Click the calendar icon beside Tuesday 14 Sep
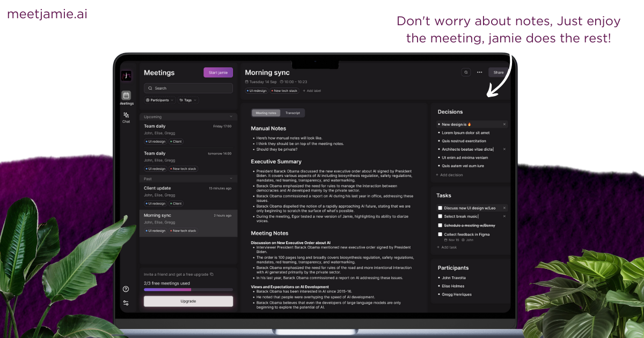The width and height of the screenshot is (644, 338). [x=247, y=82]
